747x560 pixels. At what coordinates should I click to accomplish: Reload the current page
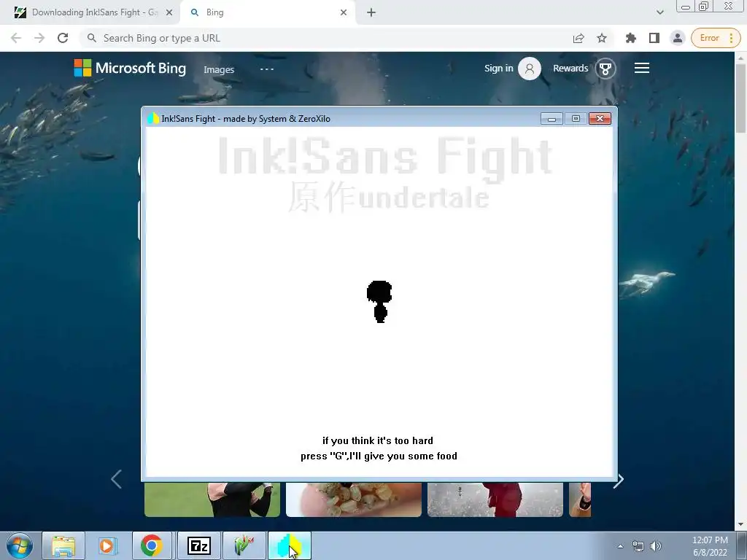click(x=63, y=38)
